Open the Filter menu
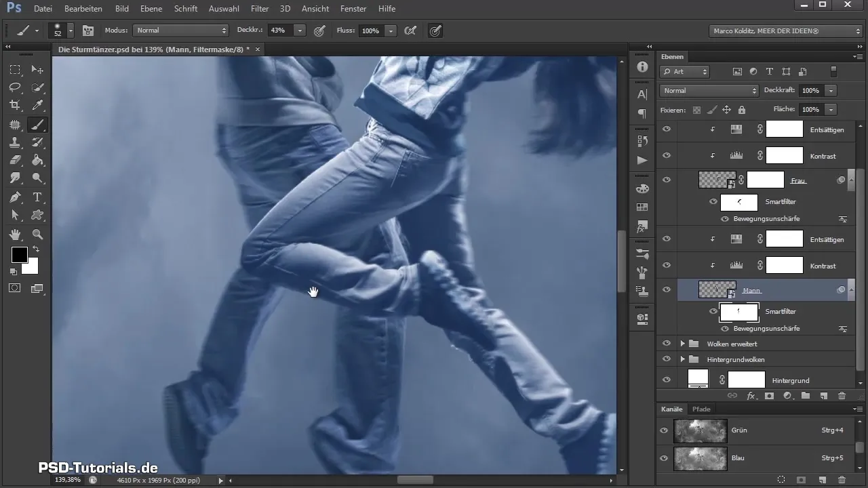The height and width of the screenshot is (488, 868). click(260, 9)
